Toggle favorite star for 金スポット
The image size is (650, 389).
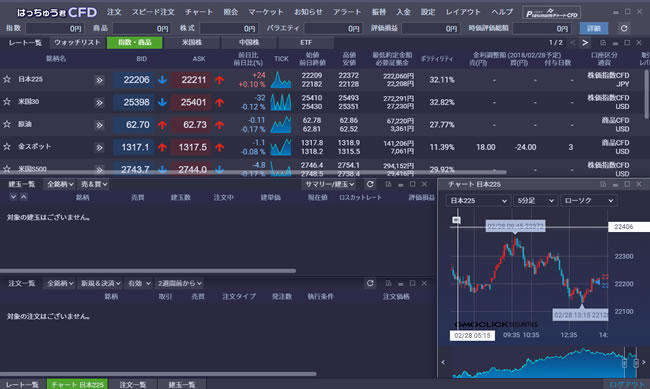[x=7, y=146]
